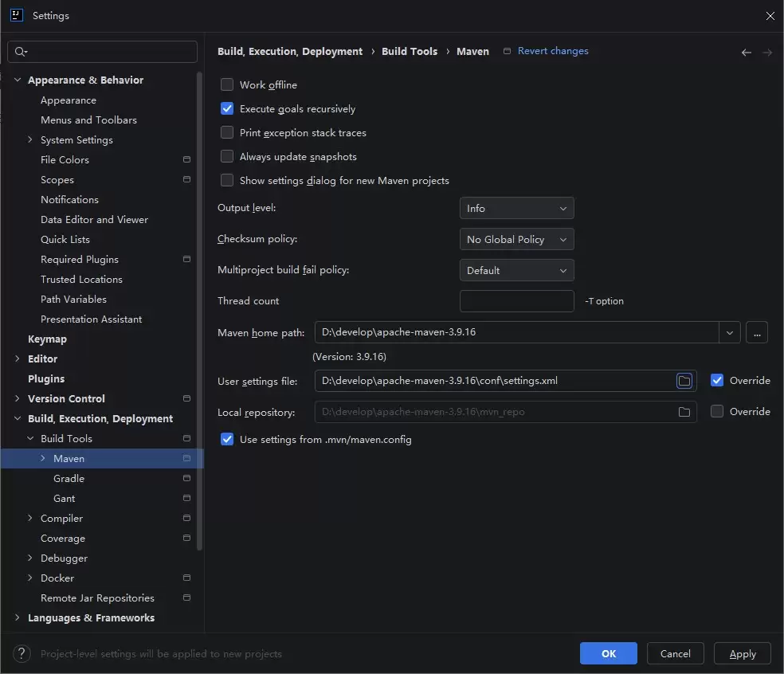The width and height of the screenshot is (784, 674).
Task: Expand the Debugger node
Action: (x=30, y=558)
